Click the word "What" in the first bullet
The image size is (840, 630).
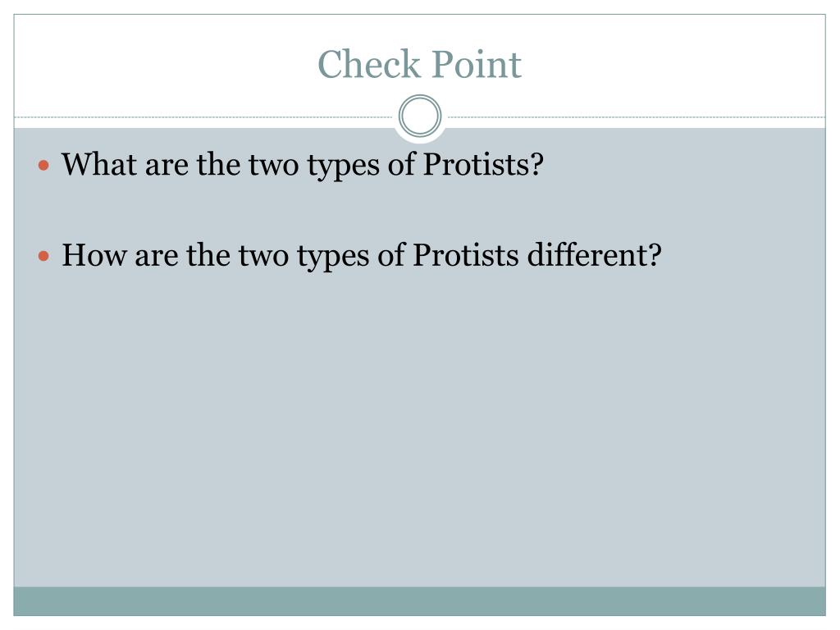[x=98, y=164]
